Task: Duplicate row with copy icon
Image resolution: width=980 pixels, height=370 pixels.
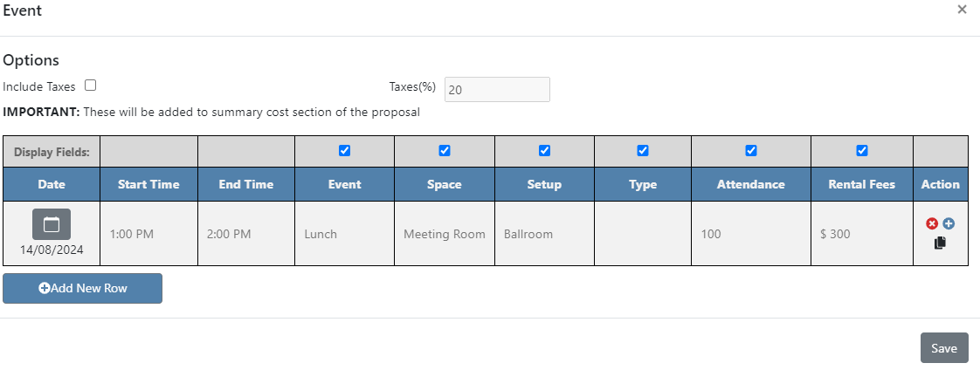Action: point(940,243)
